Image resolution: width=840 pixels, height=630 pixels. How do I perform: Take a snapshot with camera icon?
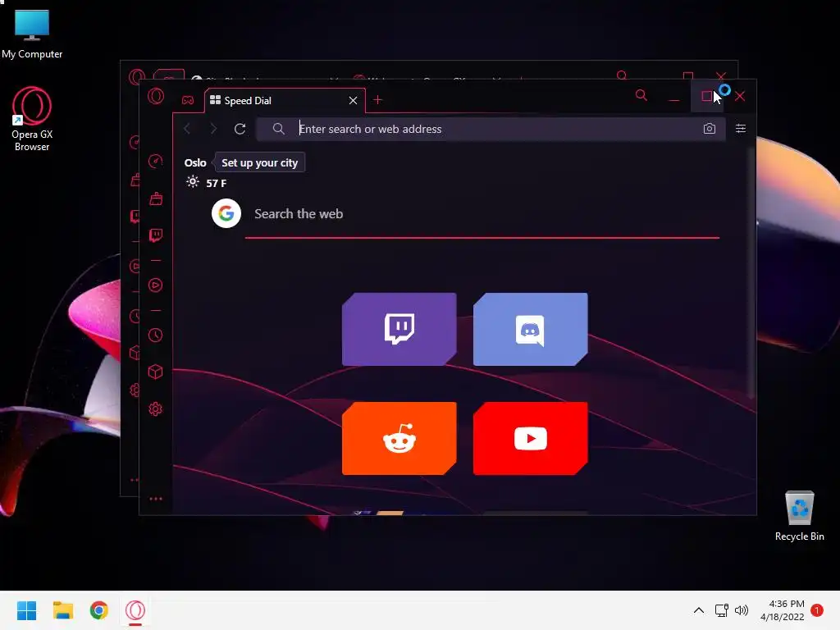click(710, 129)
